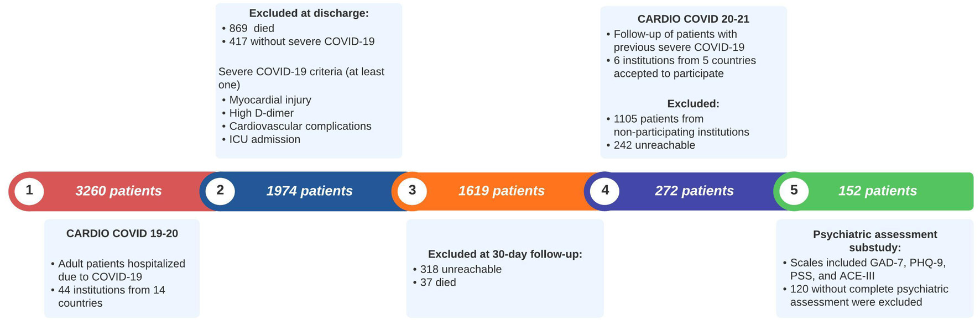Select the step 3 numbered circle
Image resolution: width=980 pixels, height=320 pixels.
click(412, 191)
